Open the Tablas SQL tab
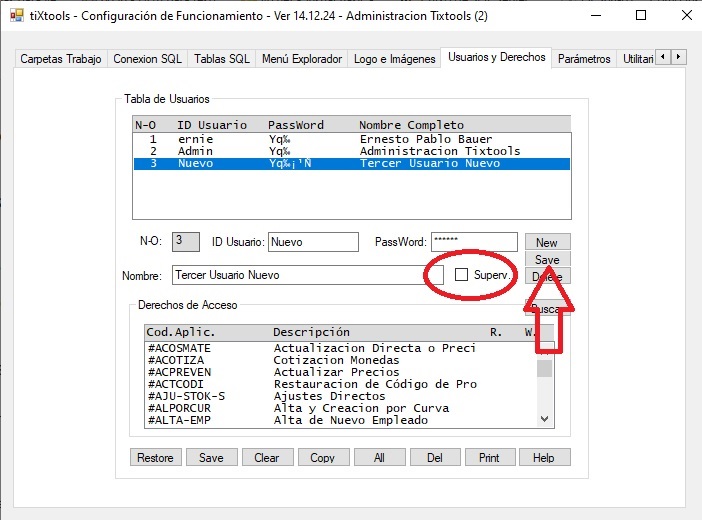702x520 pixels. 222,59
